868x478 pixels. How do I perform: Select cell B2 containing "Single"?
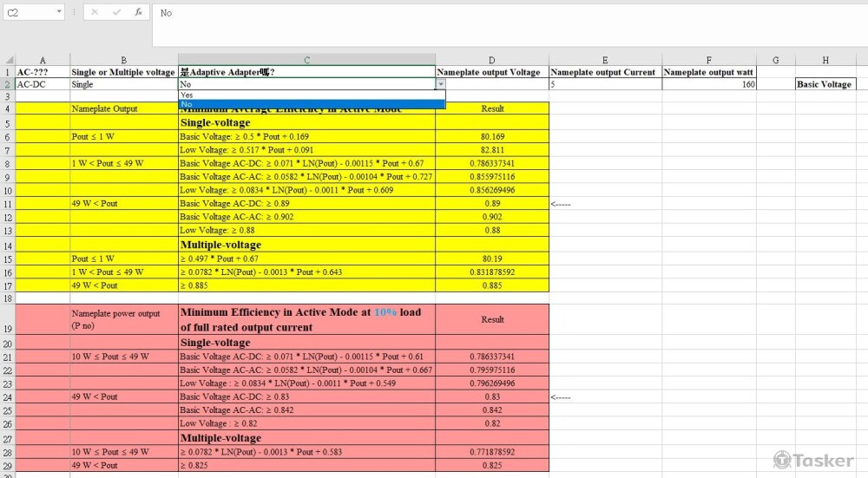tap(123, 85)
